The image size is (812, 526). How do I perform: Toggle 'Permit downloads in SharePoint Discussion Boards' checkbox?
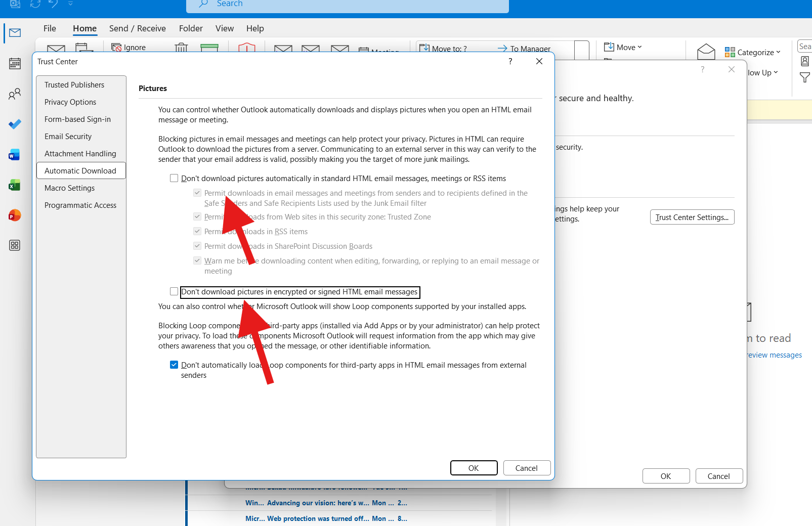[x=197, y=246]
